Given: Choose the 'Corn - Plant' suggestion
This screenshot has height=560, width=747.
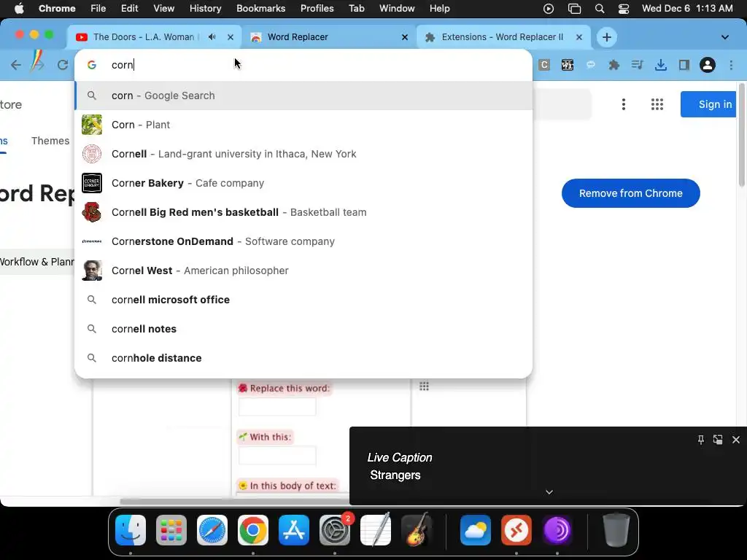Looking at the screenshot, I should (x=303, y=125).
